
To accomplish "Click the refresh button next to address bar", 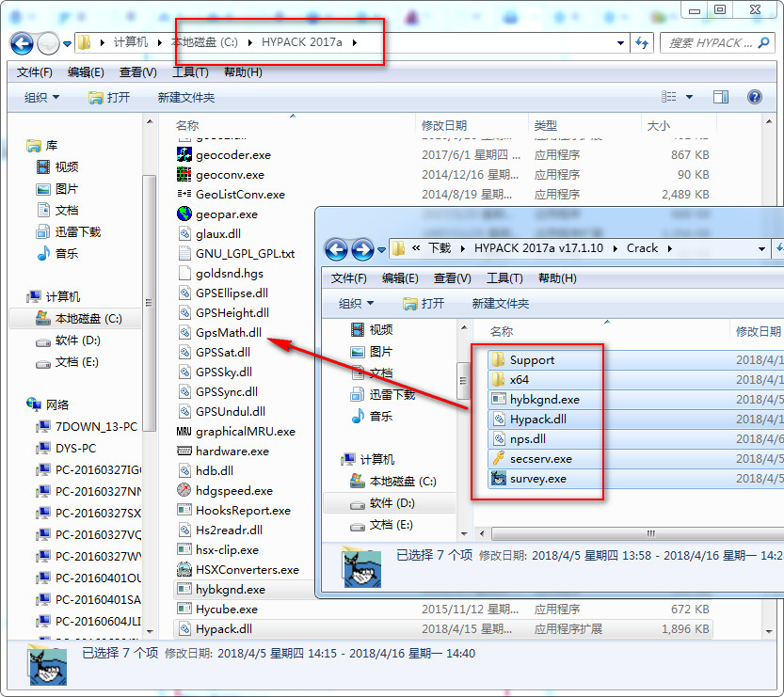I will (642, 43).
